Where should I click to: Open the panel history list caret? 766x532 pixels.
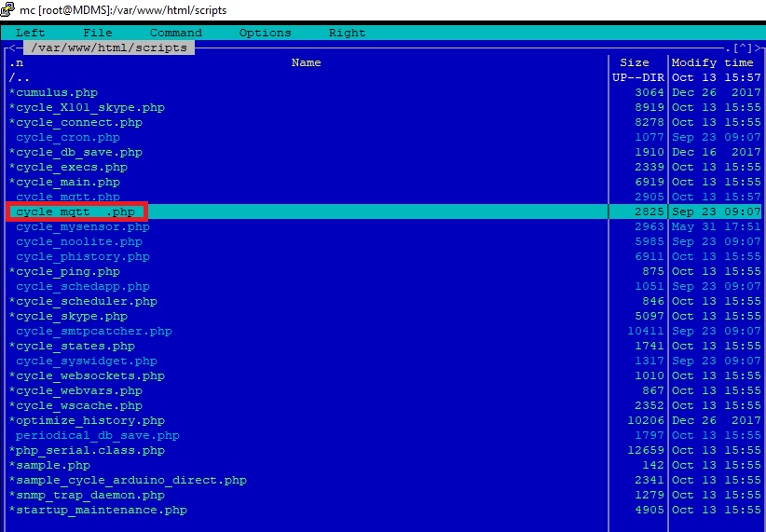(x=743, y=48)
